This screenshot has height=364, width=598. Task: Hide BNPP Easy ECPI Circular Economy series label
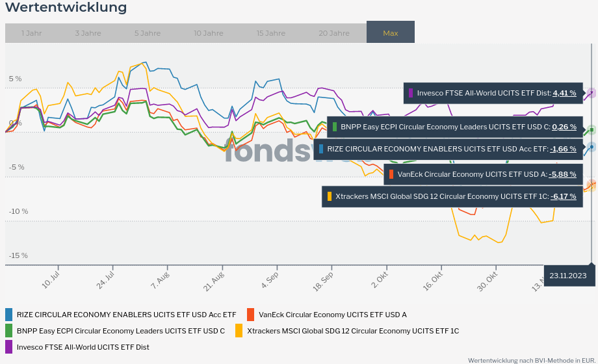[x=120, y=331]
